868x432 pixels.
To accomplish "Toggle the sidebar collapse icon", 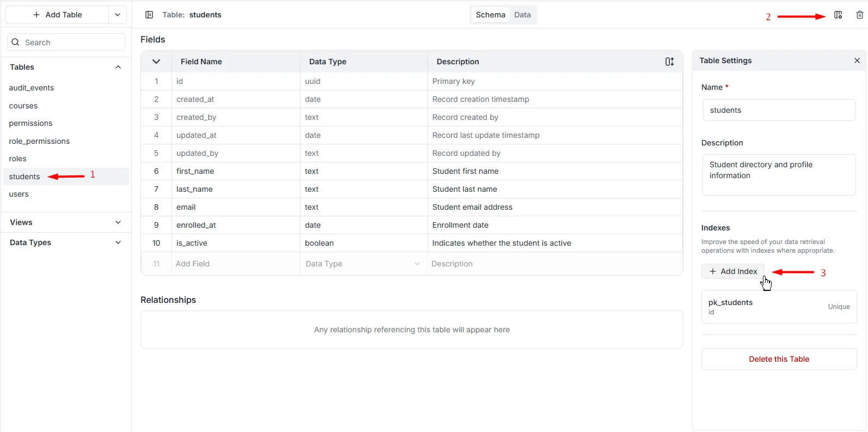I will (x=149, y=15).
